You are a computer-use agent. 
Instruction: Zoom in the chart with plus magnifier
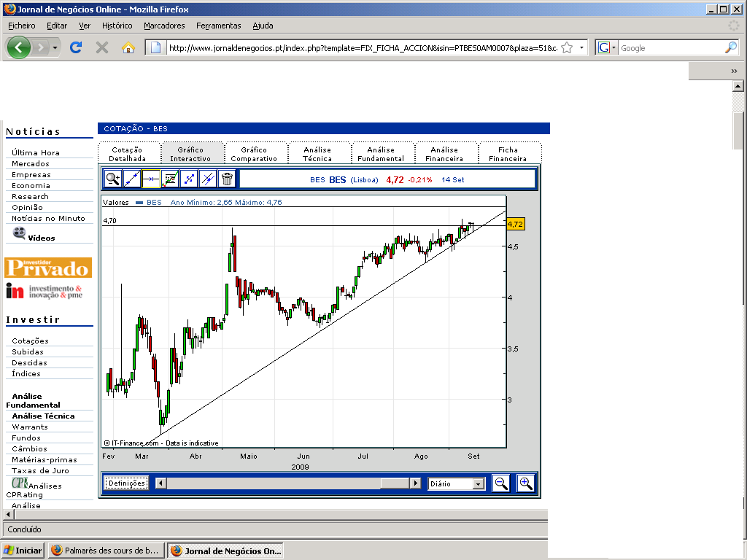coord(525,483)
